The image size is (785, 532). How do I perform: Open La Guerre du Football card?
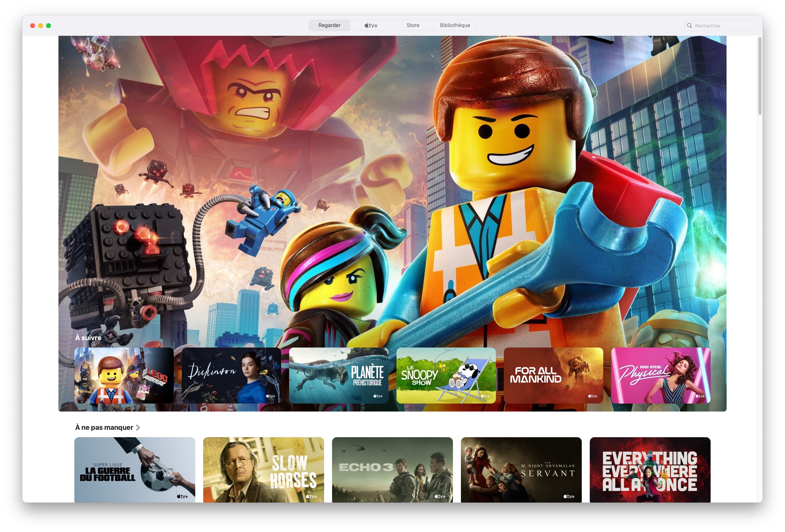coord(135,470)
